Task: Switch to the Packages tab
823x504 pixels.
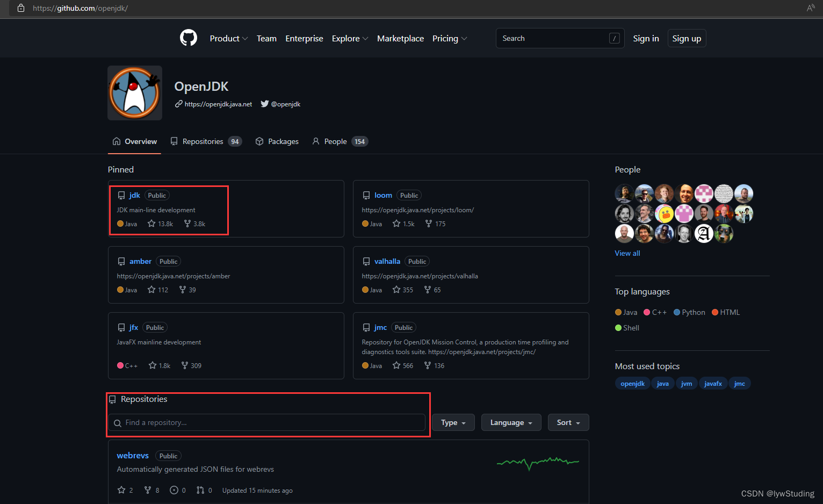Action: (x=277, y=141)
